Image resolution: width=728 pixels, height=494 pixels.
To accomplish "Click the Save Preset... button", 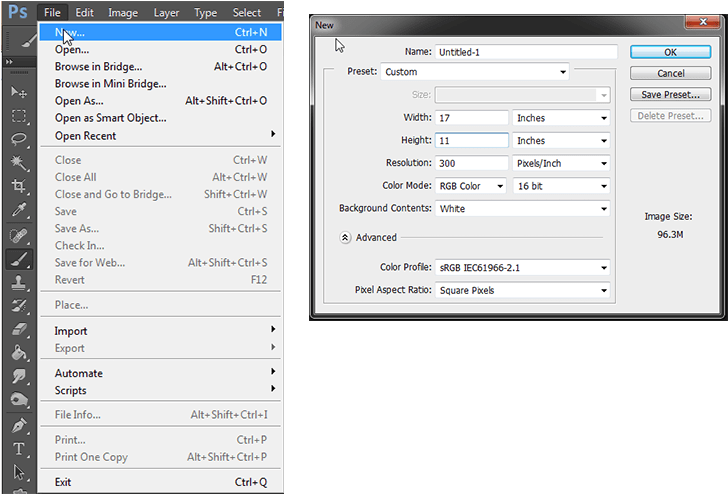I will 670,95.
